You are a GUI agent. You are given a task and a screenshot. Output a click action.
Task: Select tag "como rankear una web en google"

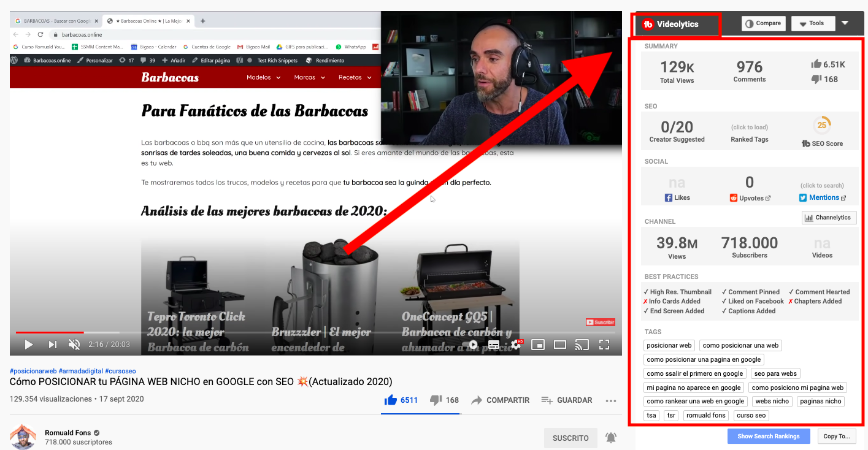696,402
